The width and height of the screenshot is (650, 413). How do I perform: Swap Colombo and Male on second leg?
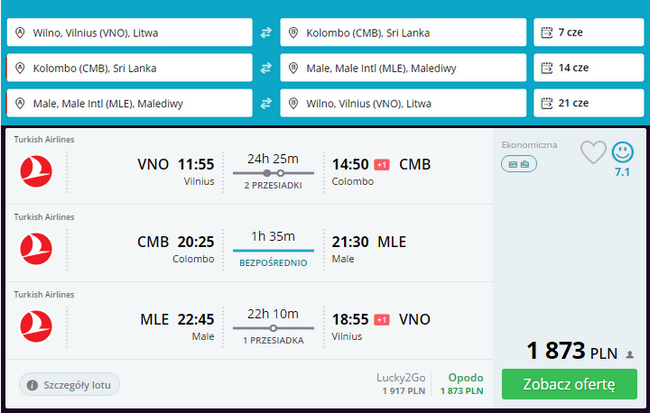pyautogui.click(x=266, y=68)
